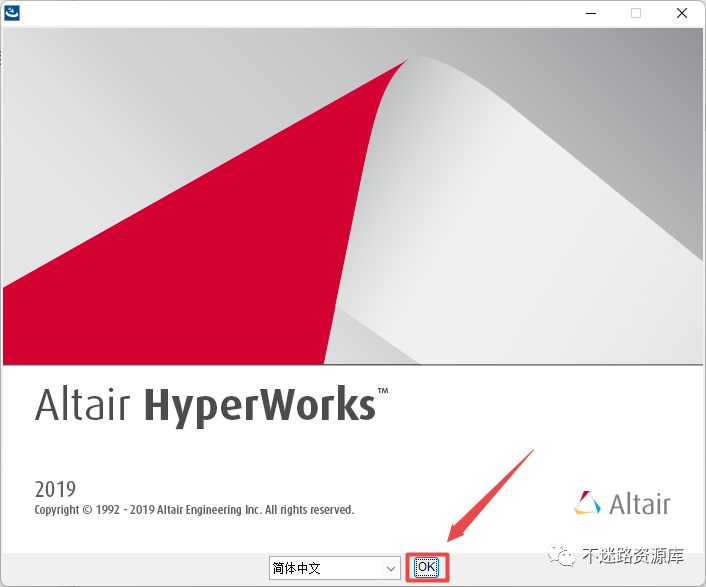Click the Altair logo

[622, 503]
